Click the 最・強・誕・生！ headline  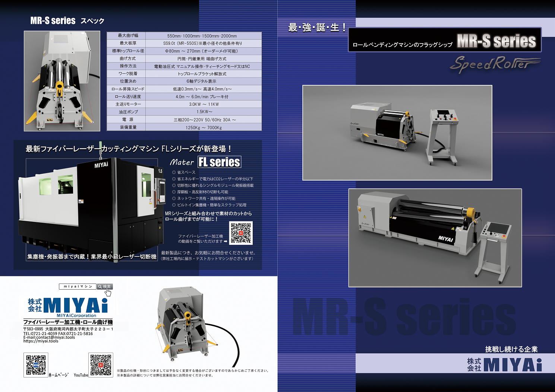click(x=317, y=28)
